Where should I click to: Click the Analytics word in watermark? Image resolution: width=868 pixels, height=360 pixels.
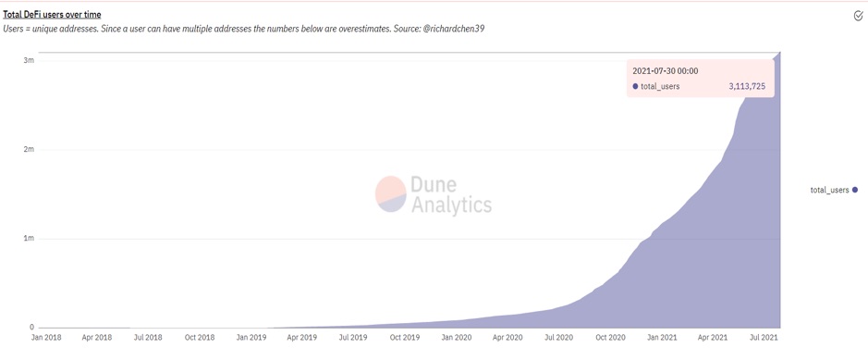tap(451, 205)
